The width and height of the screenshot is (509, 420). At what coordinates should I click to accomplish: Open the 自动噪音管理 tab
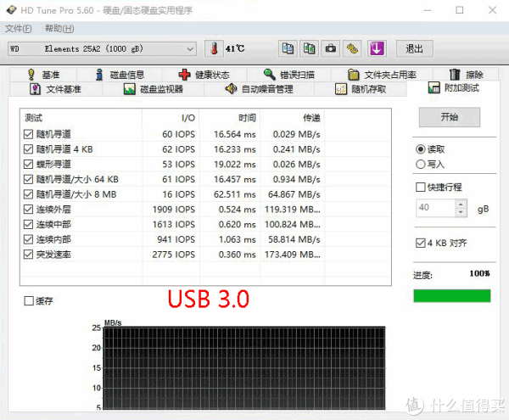tap(259, 89)
